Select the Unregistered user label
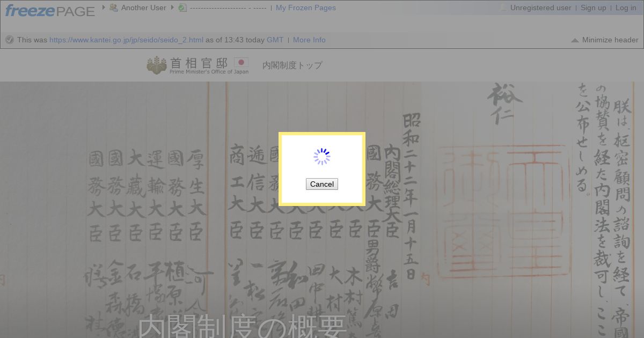Image resolution: width=644 pixels, height=338 pixels. tap(541, 8)
